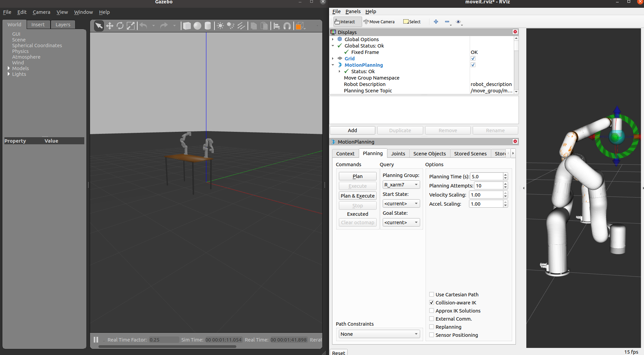Select the Translate tool in Gazebo
This screenshot has height=355, width=644.
click(x=110, y=26)
